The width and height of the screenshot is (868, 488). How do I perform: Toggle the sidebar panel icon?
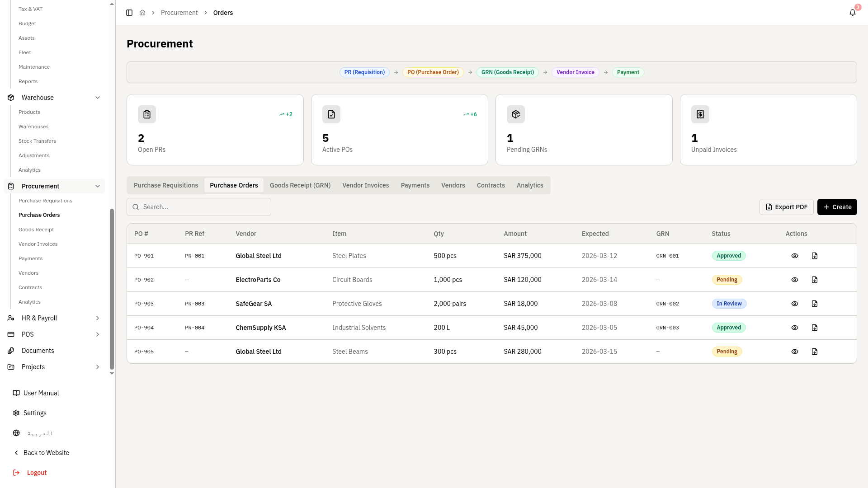coord(129,13)
